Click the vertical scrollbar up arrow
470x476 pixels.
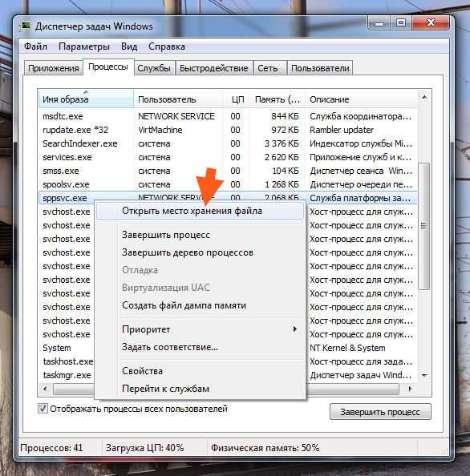coord(424,97)
